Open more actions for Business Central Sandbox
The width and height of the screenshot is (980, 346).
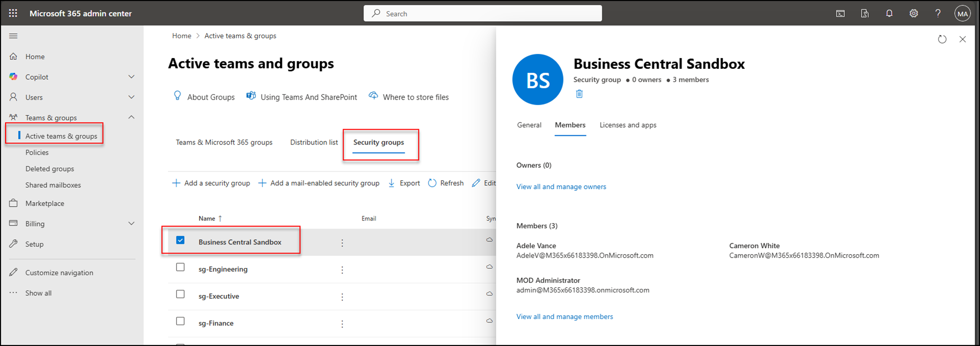click(x=342, y=243)
